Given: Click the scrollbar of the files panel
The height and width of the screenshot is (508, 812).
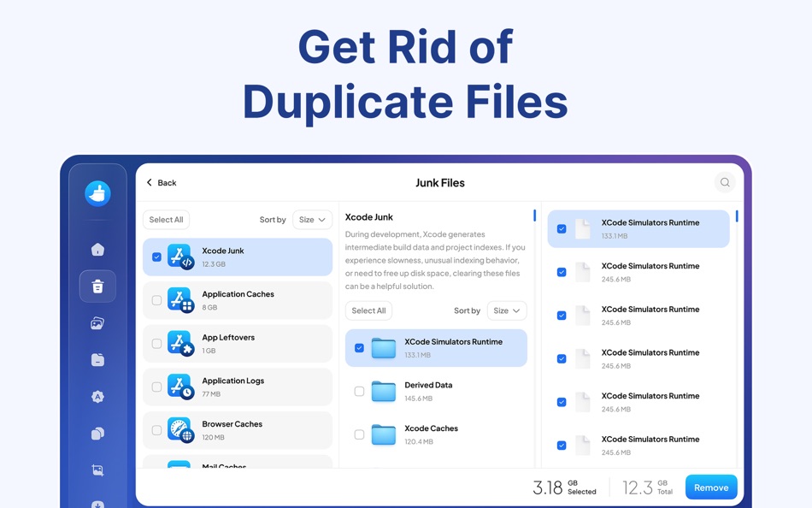Looking at the screenshot, I should 737,216.
